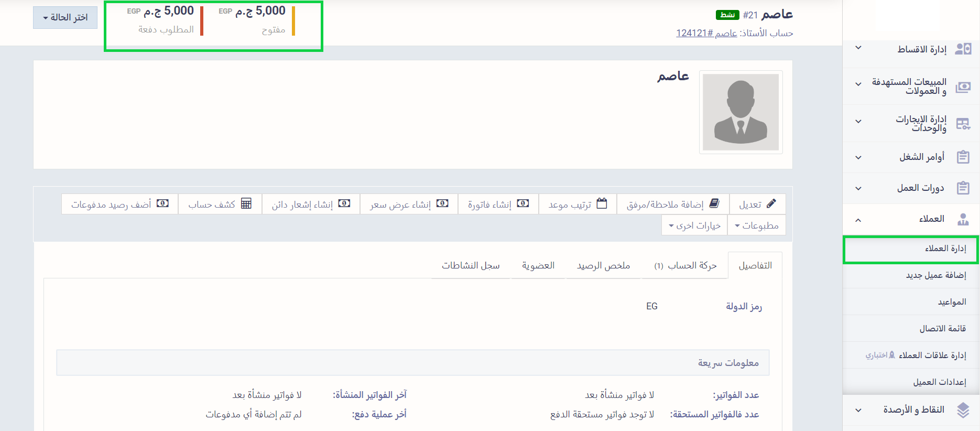Switch to the حركة الحساب tab
Image resolution: width=980 pixels, height=431 pixels.
[x=685, y=266]
